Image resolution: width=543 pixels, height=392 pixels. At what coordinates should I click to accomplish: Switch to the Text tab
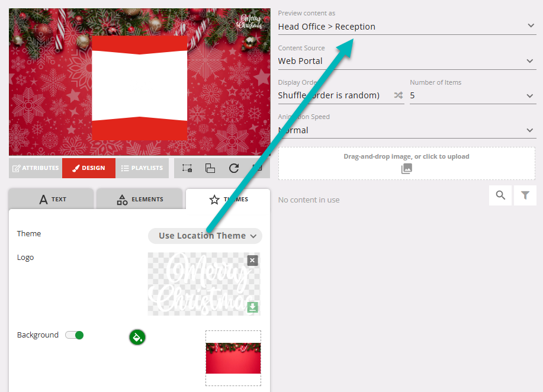tap(52, 200)
